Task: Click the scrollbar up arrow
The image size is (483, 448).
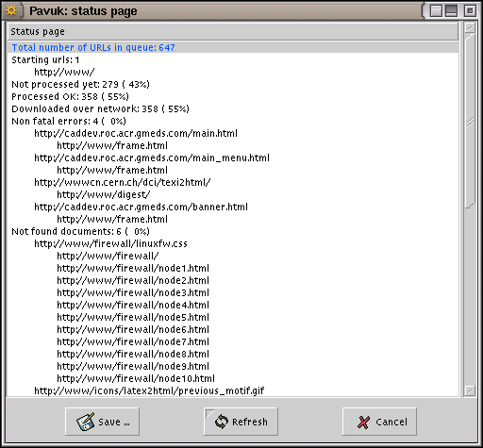Action: tap(470, 28)
